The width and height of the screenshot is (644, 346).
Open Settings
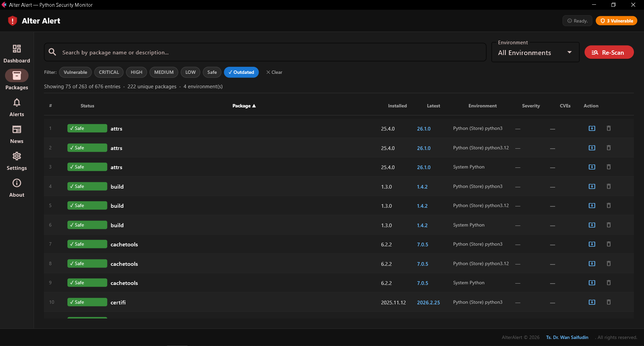pyautogui.click(x=16, y=160)
